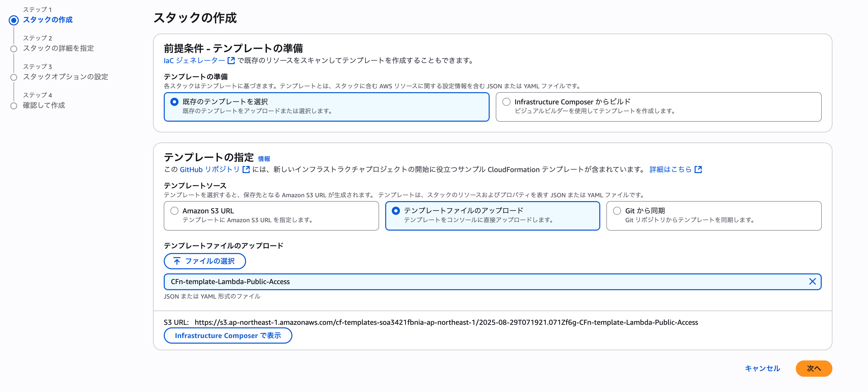Click the ファイルの選択 upload button

[204, 261]
